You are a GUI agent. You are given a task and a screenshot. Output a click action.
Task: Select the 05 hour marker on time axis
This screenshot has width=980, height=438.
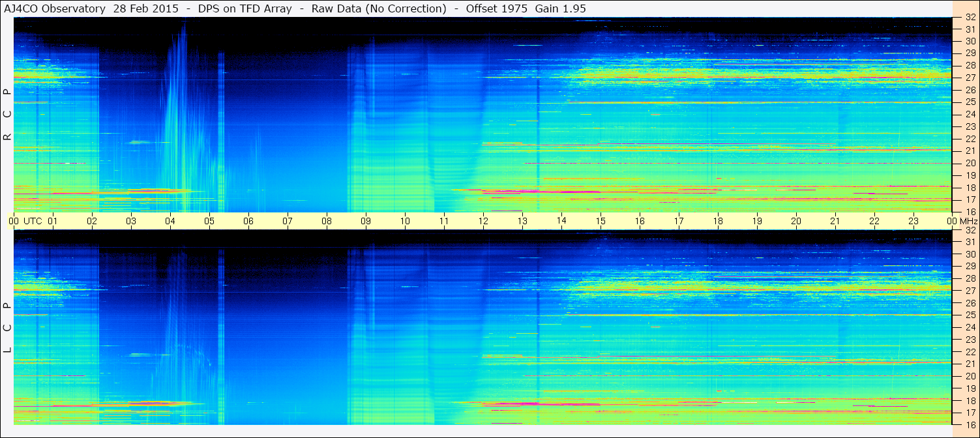(209, 221)
